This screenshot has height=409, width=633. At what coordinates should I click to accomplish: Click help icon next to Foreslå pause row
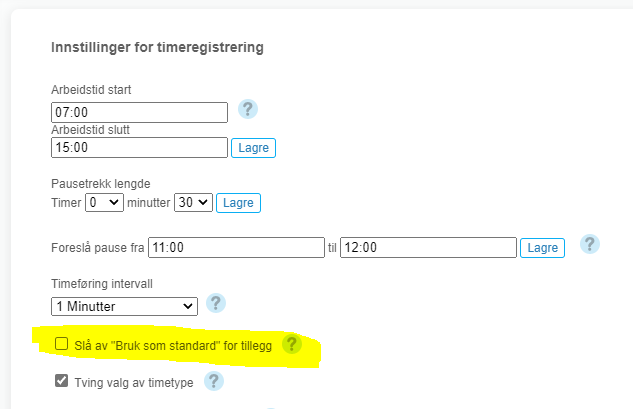pos(590,244)
